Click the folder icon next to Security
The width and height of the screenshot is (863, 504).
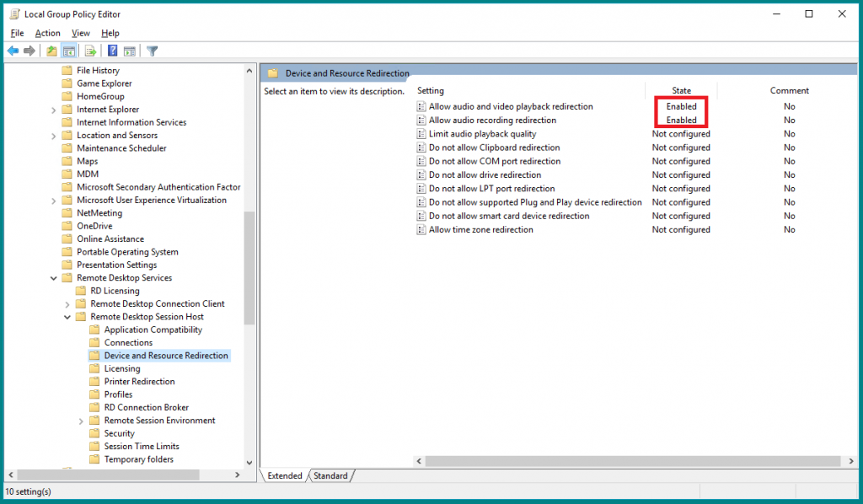click(94, 433)
